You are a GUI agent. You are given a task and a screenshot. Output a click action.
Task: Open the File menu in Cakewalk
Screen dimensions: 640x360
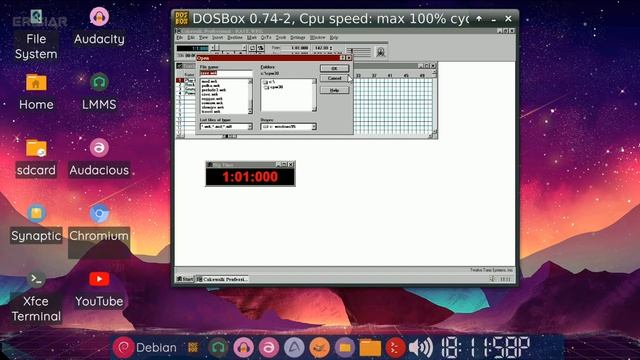pos(180,38)
